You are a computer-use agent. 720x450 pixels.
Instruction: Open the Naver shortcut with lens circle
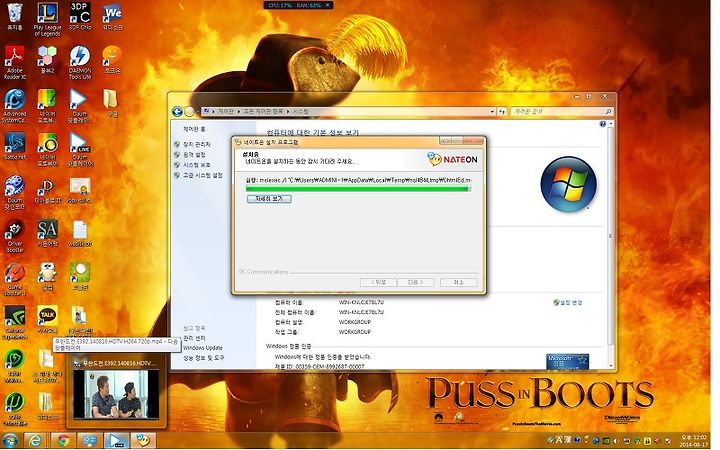48,149
